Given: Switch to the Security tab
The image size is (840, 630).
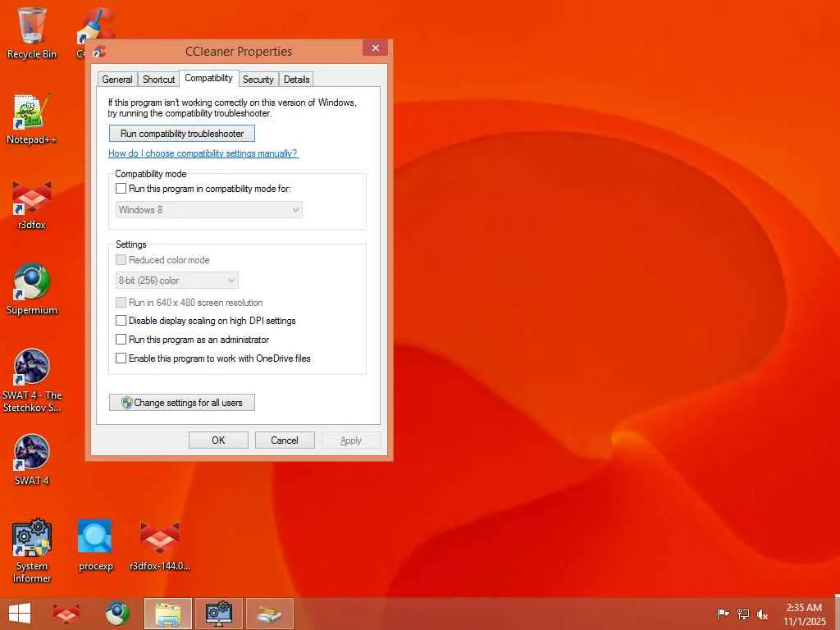Looking at the screenshot, I should pyautogui.click(x=258, y=80).
